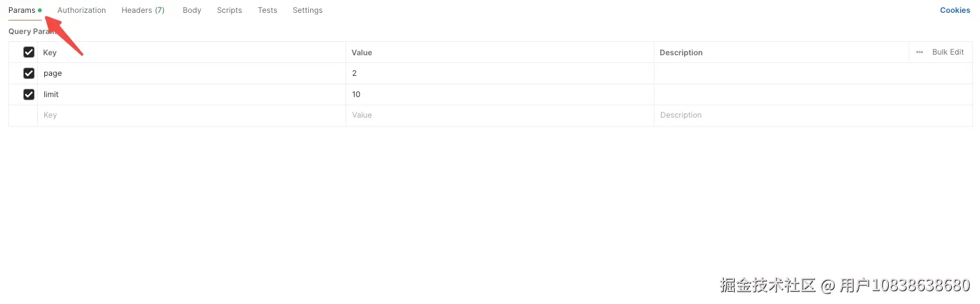The image size is (980, 304).
Task: Click the empty new Key field
Action: click(191, 115)
